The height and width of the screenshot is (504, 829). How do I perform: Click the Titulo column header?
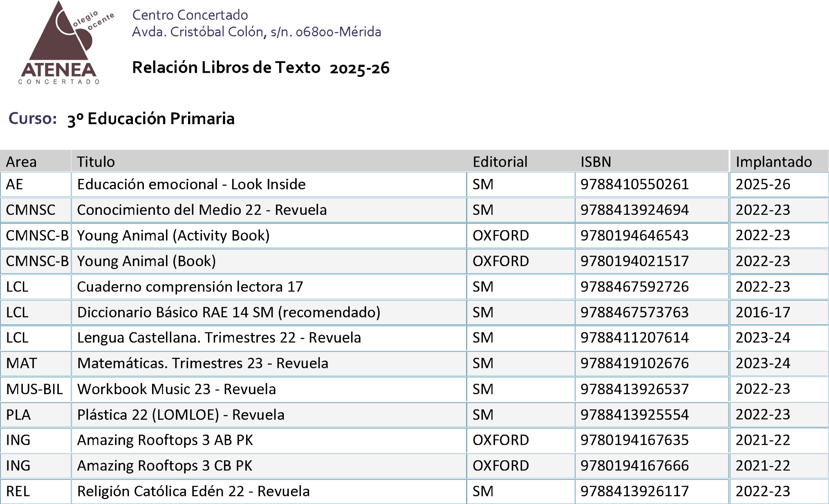[x=96, y=162]
